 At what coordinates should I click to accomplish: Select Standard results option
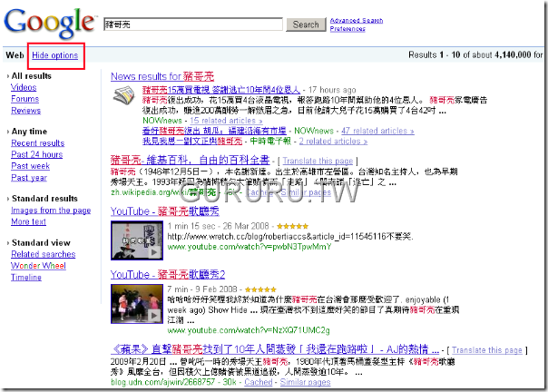point(44,199)
